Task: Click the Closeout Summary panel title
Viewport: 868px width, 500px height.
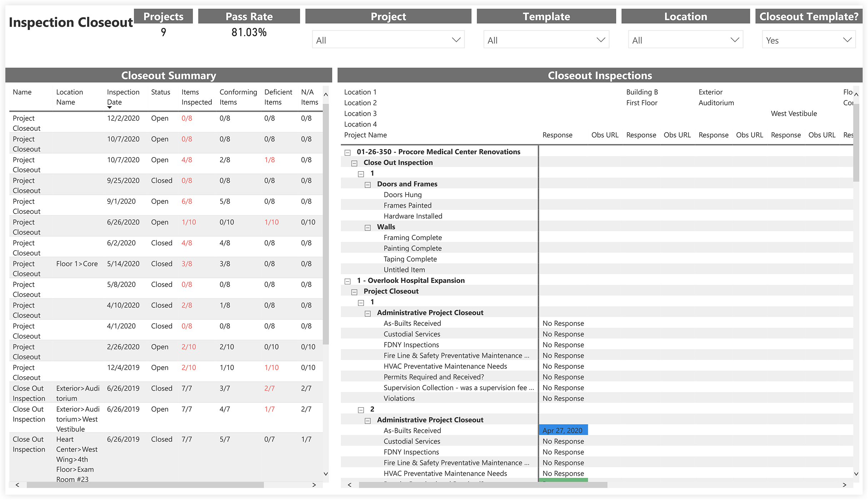Action: (169, 75)
